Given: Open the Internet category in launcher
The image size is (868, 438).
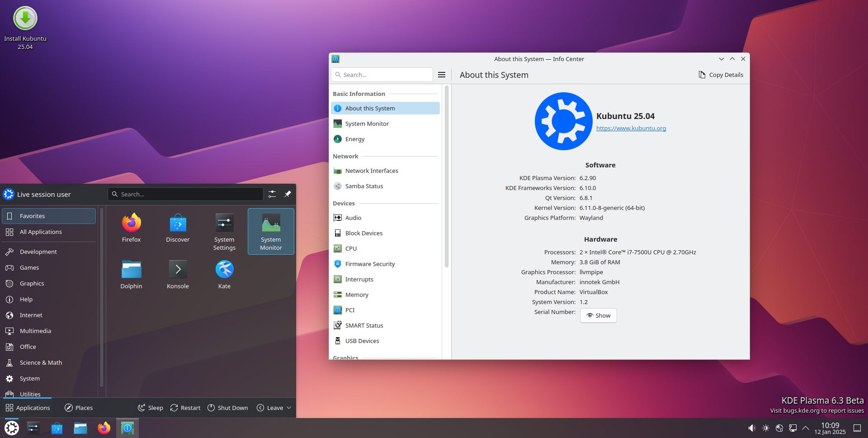Looking at the screenshot, I should tap(49, 315).
